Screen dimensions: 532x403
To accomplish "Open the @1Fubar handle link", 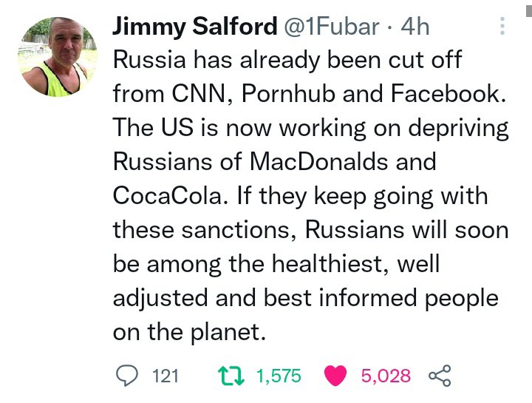I will point(332,27).
